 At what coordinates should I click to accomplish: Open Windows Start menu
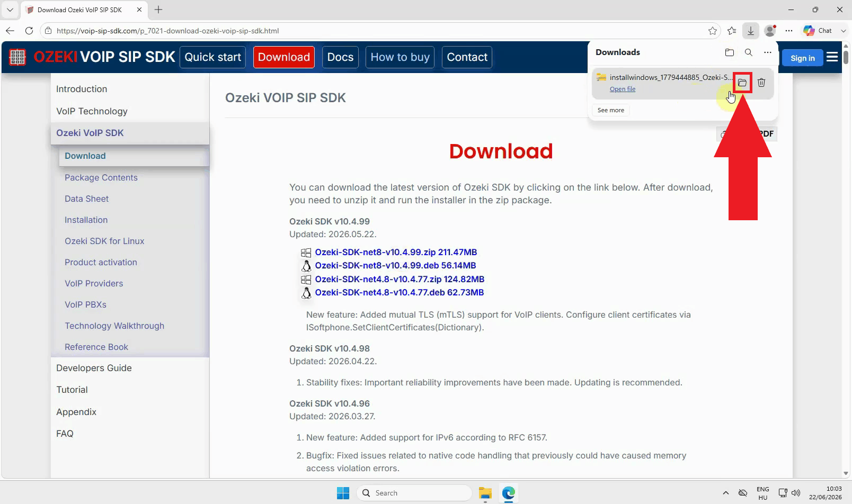tap(343, 493)
